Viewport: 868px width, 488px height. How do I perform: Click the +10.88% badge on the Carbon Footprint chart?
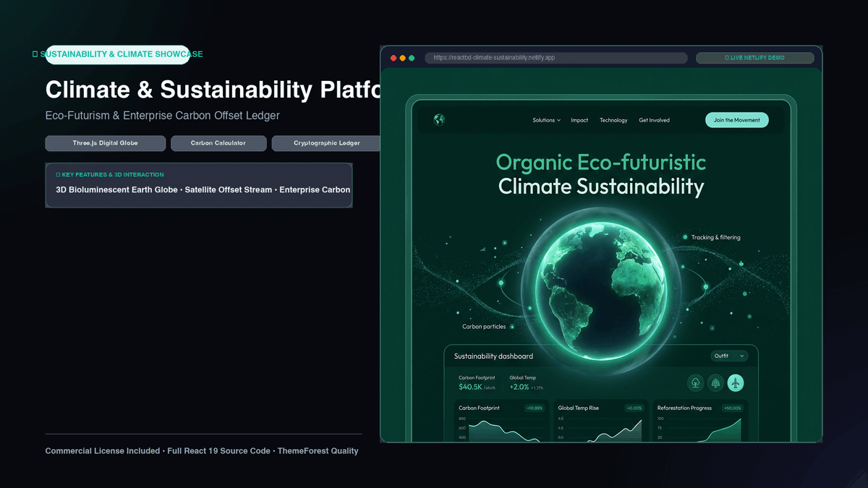click(535, 408)
